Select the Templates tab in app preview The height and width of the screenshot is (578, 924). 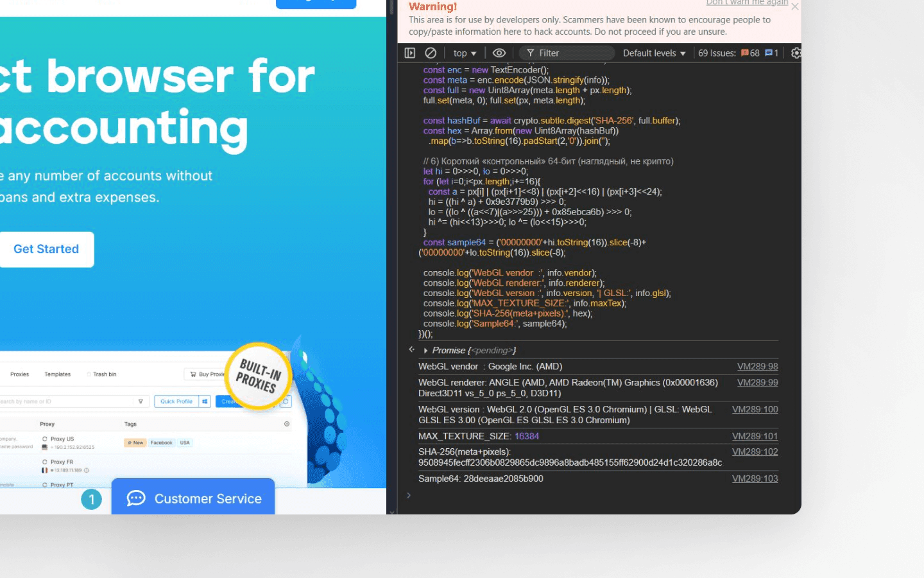(57, 374)
